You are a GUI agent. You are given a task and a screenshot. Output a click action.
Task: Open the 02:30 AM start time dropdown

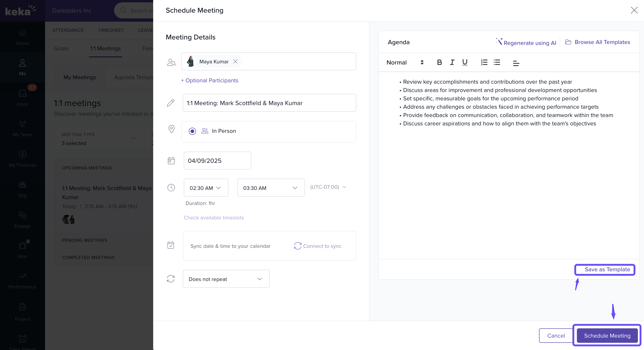click(206, 188)
